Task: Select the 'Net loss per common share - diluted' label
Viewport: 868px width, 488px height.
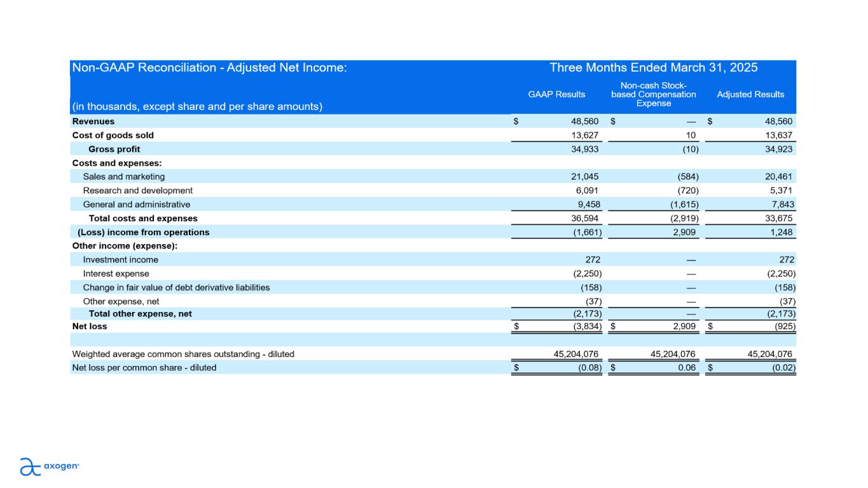Action: [x=144, y=368]
